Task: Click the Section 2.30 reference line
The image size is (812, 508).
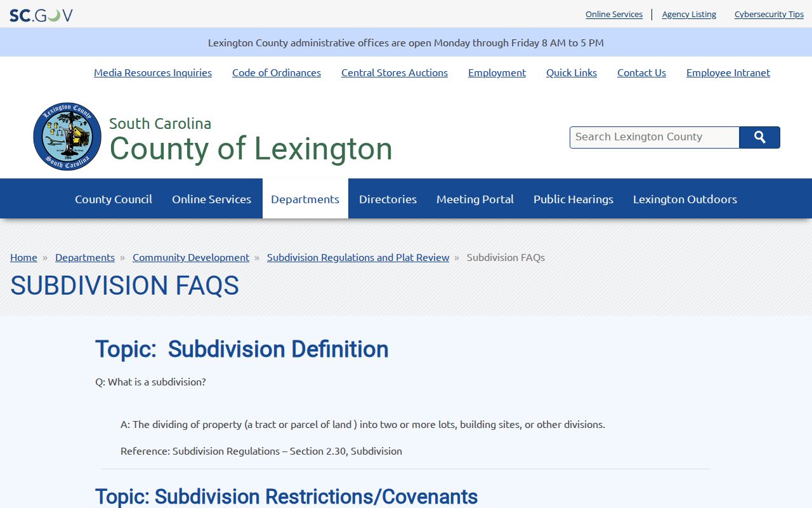Action: (261, 451)
